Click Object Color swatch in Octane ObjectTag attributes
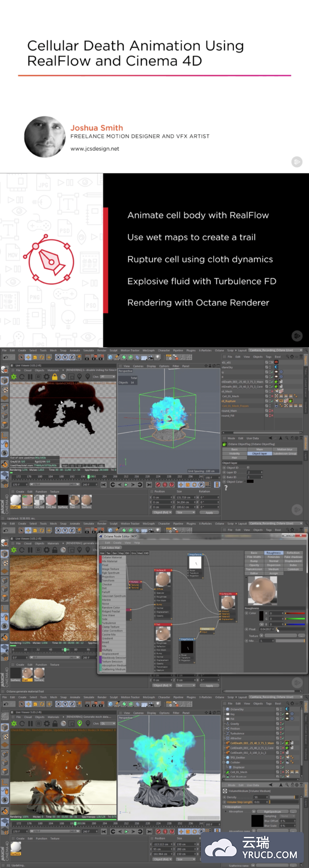 coord(250,481)
